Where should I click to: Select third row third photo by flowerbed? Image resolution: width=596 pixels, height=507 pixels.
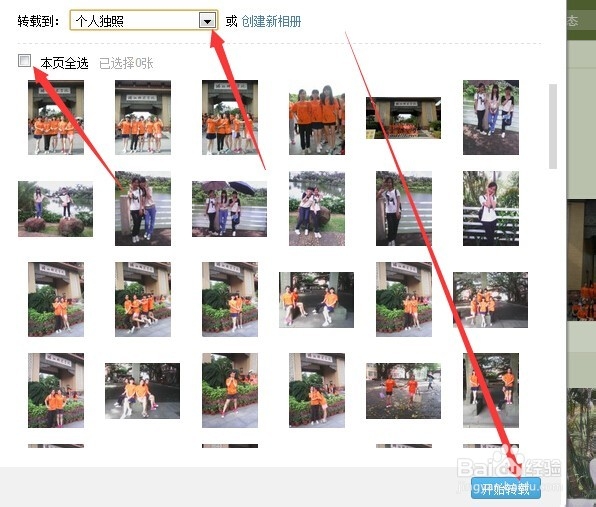230,299
